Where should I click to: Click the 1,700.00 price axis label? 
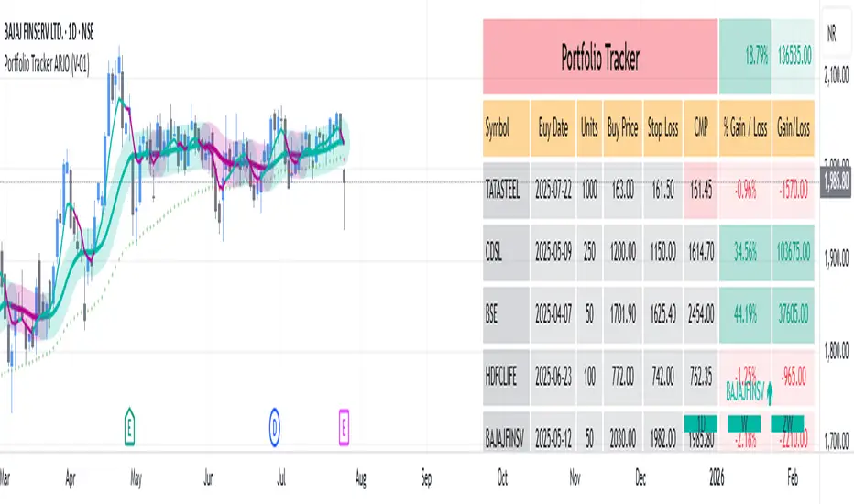tap(836, 440)
